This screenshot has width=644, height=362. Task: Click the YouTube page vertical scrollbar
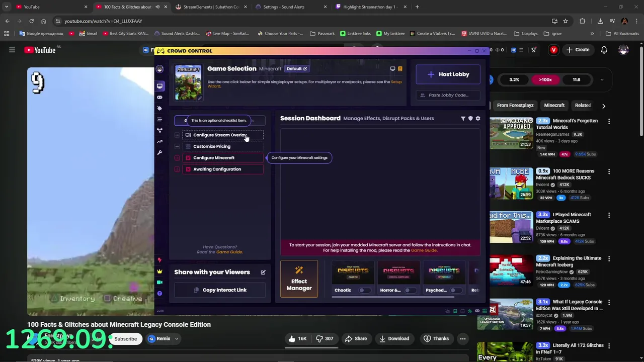click(x=641, y=90)
